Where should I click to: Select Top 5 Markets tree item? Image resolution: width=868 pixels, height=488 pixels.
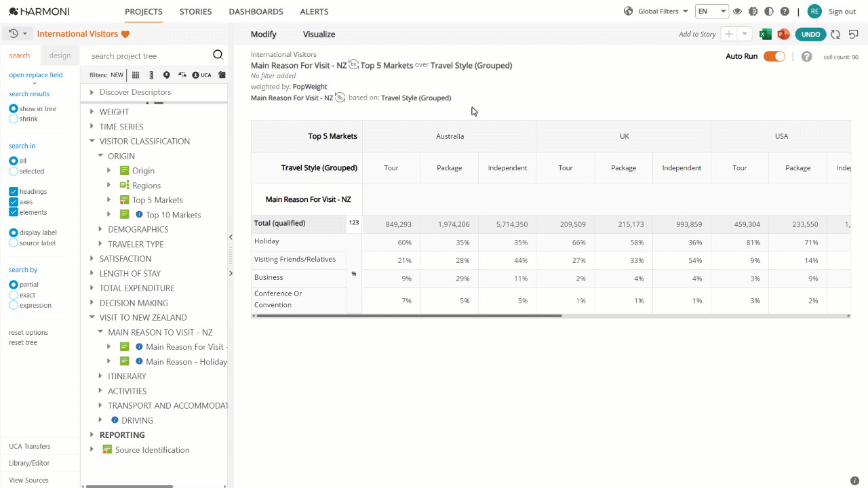(157, 200)
